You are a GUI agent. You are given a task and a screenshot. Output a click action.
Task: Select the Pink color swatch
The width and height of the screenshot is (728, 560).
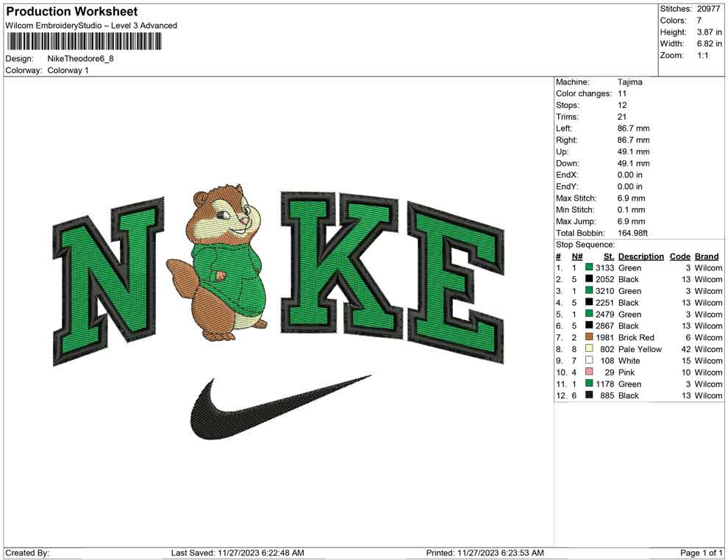[589, 372]
